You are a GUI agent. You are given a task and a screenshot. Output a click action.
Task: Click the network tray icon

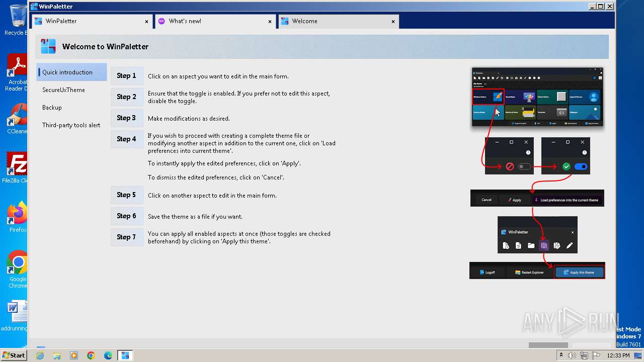(584, 355)
